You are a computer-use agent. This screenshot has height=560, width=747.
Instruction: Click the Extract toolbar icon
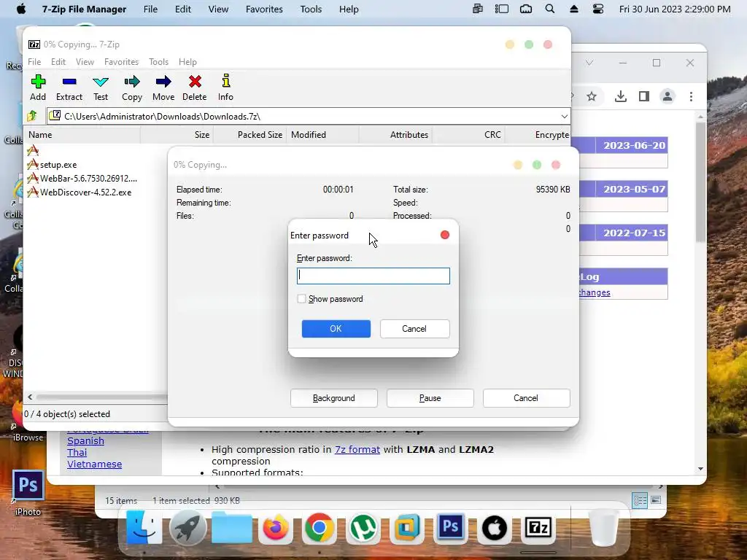(x=69, y=87)
